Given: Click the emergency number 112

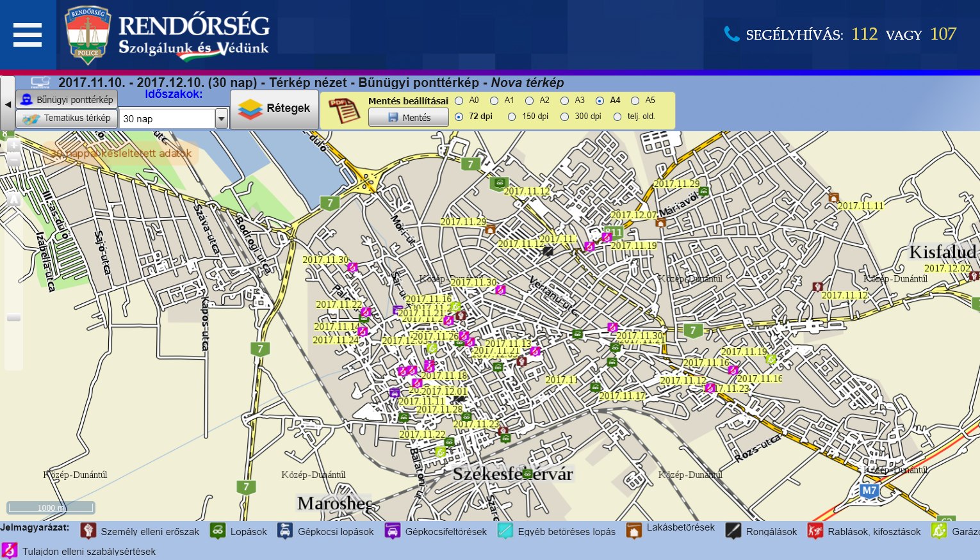Looking at the screenshot, I should pyautogui.click(x=864, y=34).
